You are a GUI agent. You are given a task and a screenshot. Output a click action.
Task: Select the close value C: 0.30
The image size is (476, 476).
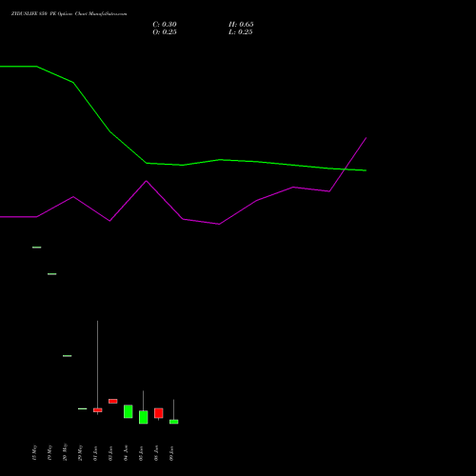coord(165,25)
